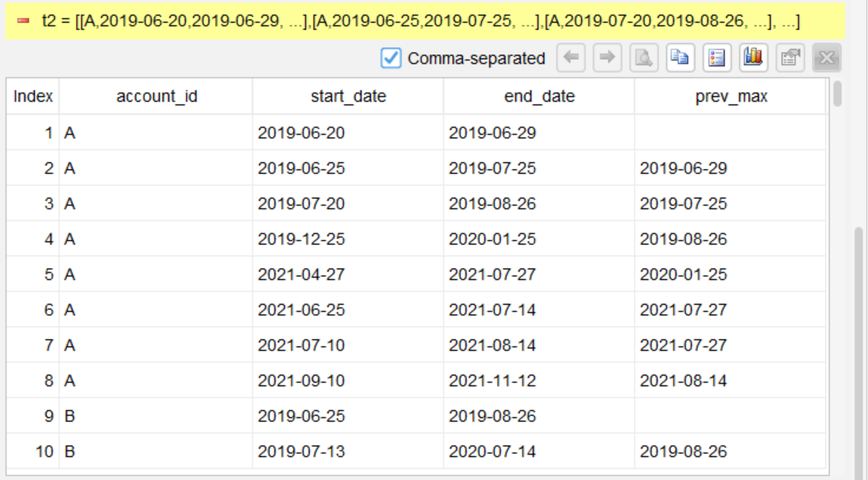Image resolution: width=868 pixels, height=480 pixels.
Task: Select the start_date column header
Action: [x=348, y=97]
